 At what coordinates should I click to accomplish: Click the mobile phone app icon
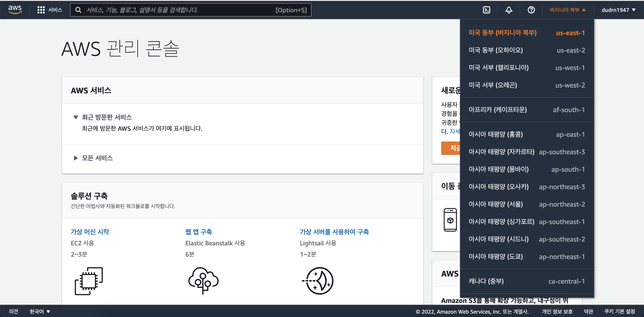[x=450, y=220]
